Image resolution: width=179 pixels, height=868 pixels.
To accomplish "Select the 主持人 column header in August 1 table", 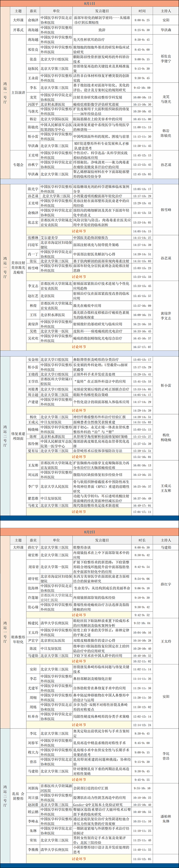I will tap(166, 11).
